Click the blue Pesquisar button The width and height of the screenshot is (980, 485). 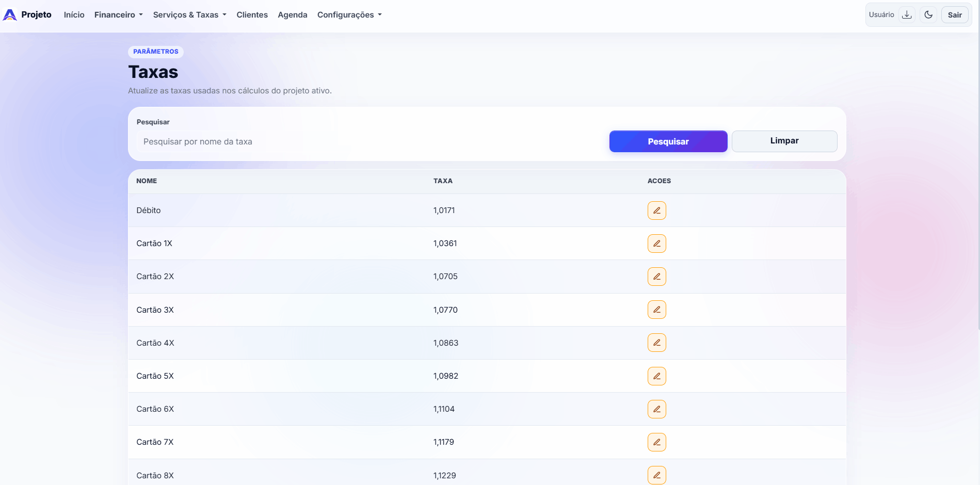[x=668, y=141]
